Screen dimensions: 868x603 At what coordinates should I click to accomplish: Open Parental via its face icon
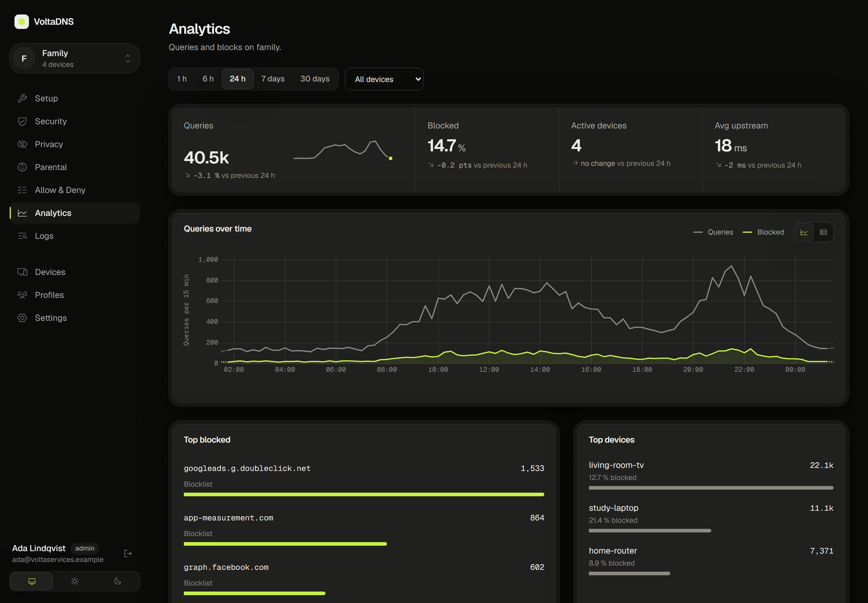pos(22,167)
